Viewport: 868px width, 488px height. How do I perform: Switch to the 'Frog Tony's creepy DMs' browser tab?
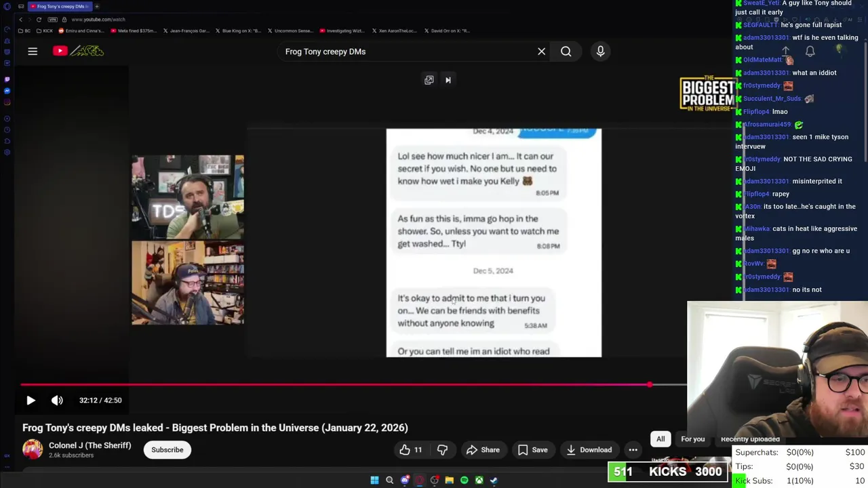60,6
